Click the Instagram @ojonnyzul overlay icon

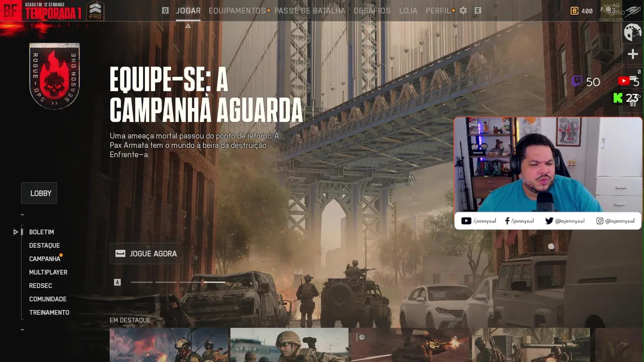[600, 221]
